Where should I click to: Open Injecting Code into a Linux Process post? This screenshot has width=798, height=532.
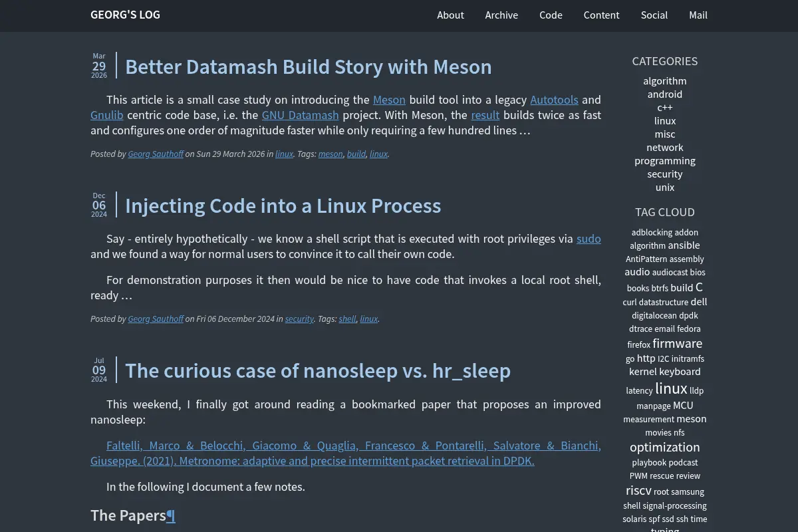click(x=283, y=205)
